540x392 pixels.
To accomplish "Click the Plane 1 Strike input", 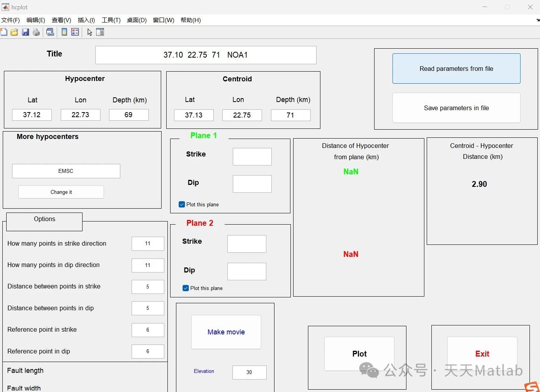I will point(252,156).
